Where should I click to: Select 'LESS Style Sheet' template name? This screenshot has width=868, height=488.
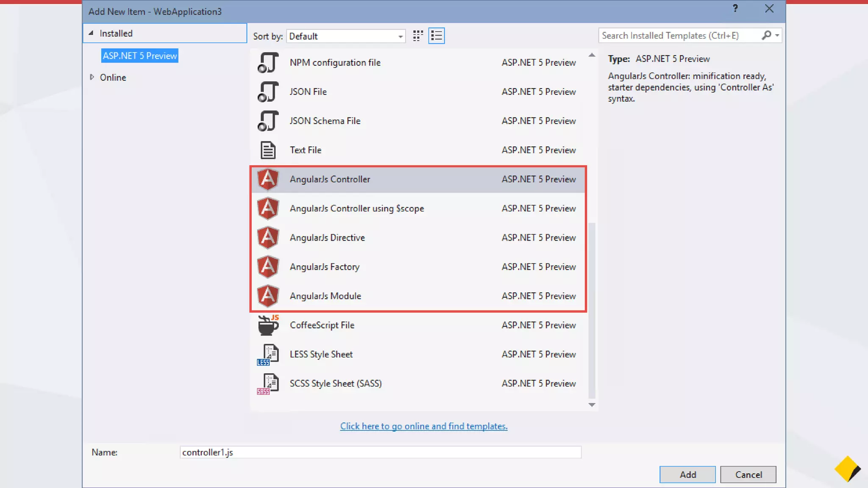[321, 354]
